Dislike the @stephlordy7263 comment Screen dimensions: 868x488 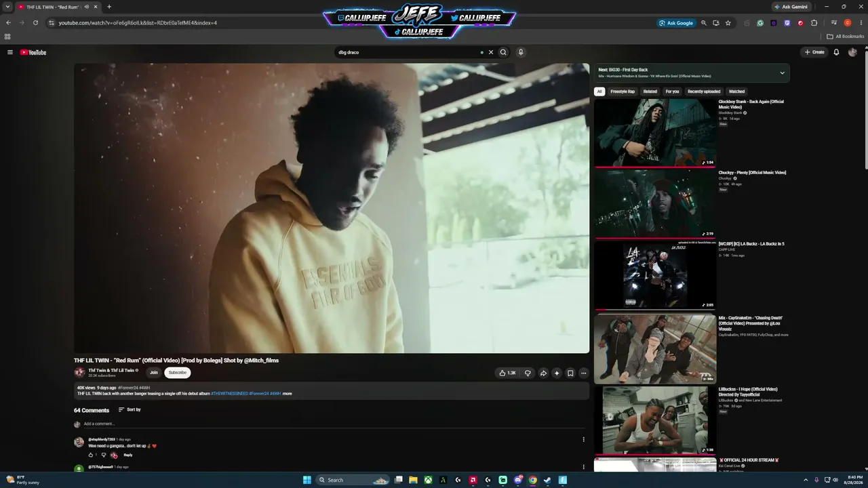point(103,455)
